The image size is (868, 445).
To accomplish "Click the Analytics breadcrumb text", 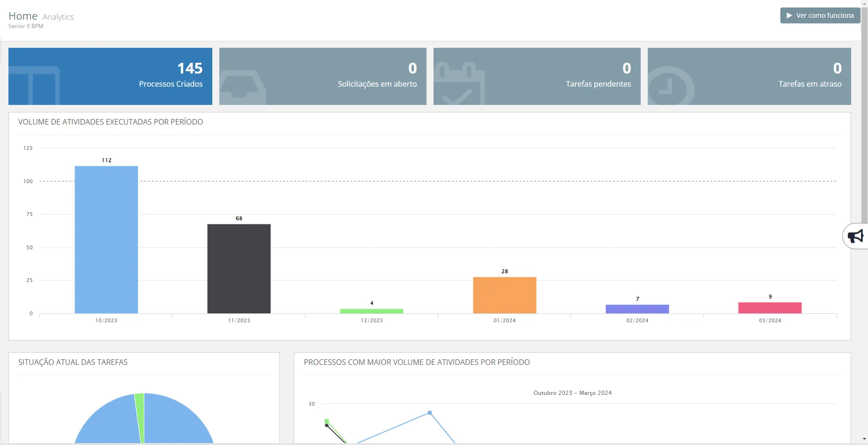I will pyautogui.click(x=58, y=17).
